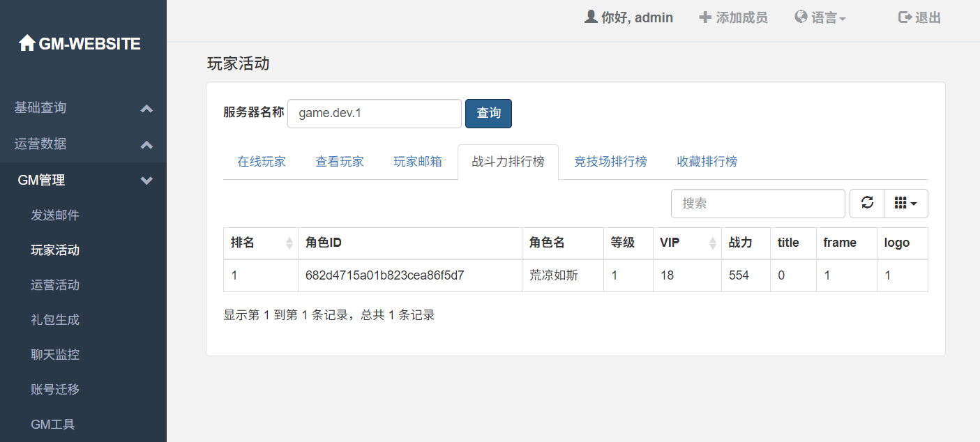Open the 收藏排行榜 tab

707,162
